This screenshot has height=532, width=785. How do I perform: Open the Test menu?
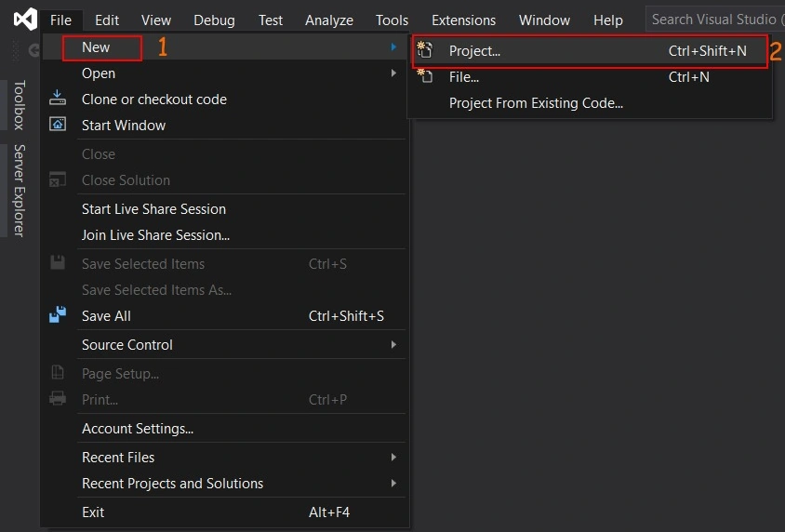(271, 20)
